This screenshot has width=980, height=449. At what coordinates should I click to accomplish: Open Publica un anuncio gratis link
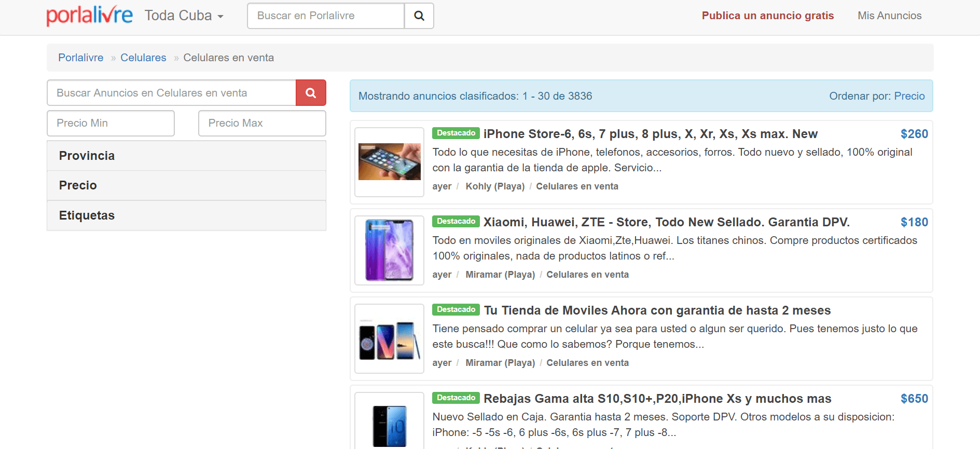(x=768, y=16)
